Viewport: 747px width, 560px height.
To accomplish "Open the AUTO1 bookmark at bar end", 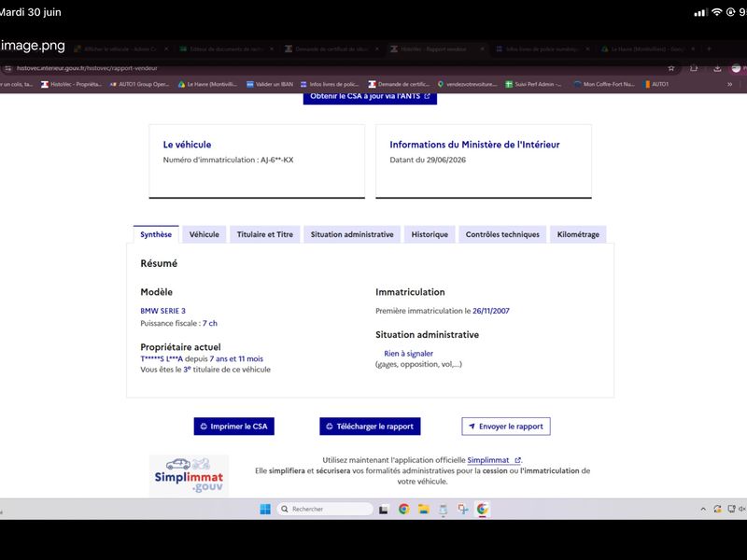I will tap(655, 84).
